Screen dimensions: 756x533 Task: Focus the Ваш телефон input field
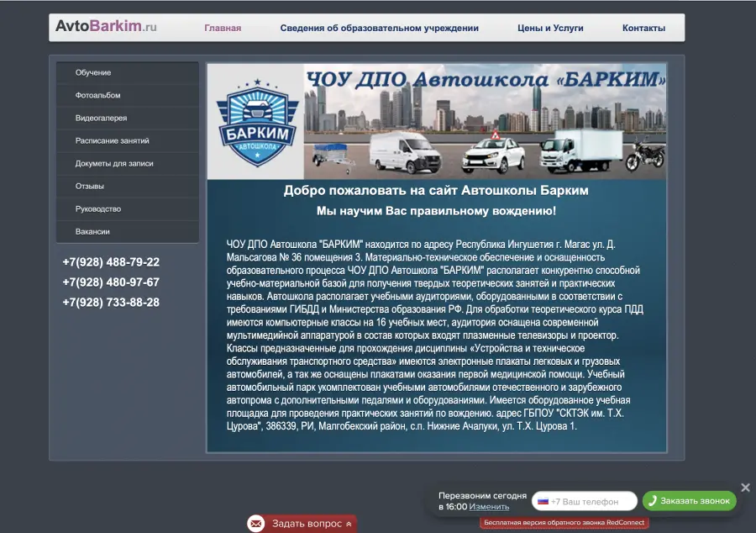coord(591,501)
